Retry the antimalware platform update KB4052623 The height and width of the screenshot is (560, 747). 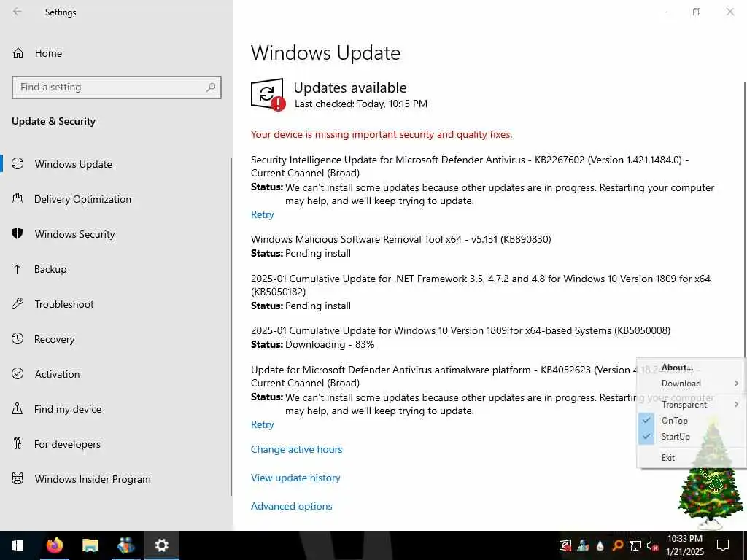point(262,425)
